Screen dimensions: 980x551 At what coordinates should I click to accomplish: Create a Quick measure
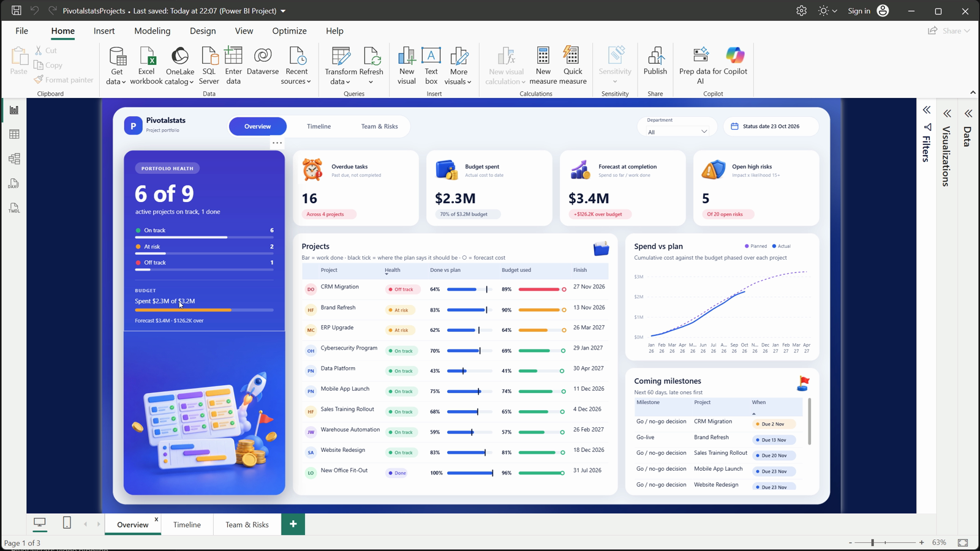573,66
